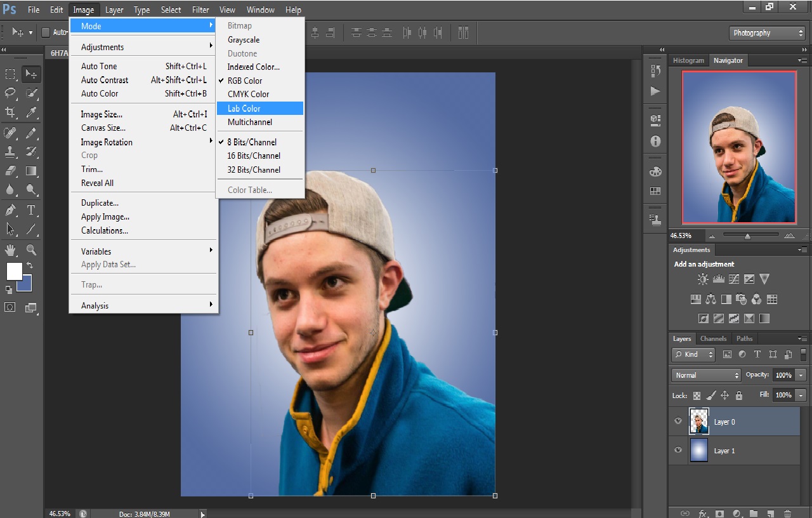This screenshot has width=812, height=518.
Task: Select the Blur tool
Action: [x=10, y=190]
